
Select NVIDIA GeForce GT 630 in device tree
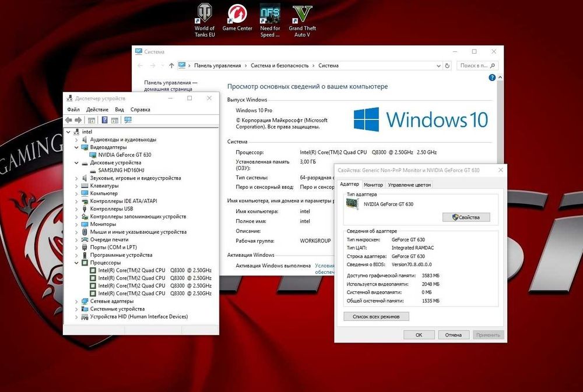coord(125,155)
